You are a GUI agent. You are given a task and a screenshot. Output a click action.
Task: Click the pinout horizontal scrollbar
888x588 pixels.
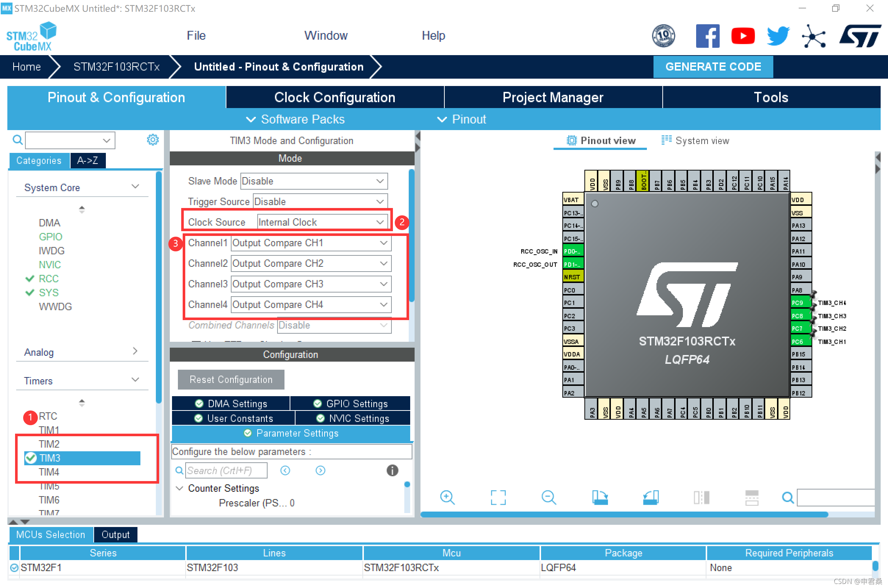[x=624, y=514]
